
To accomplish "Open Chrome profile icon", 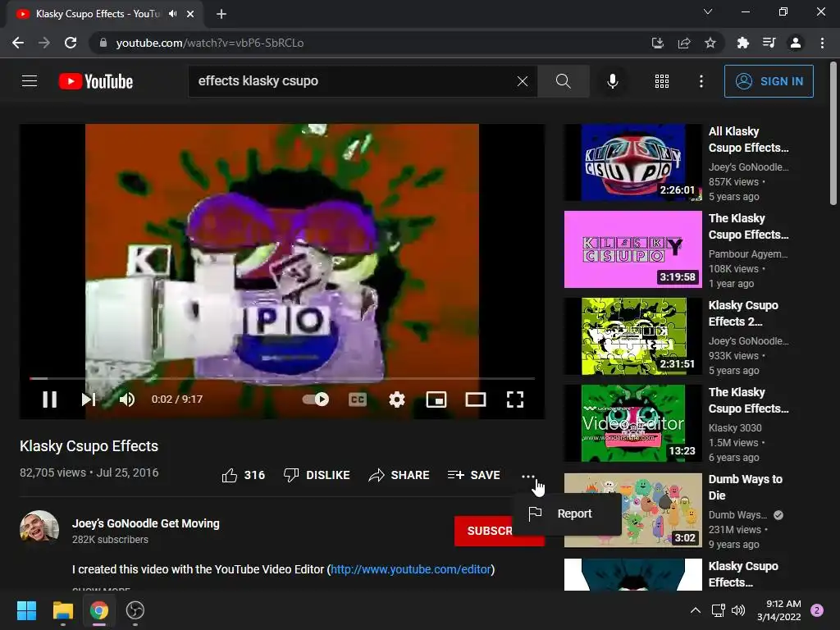I will 796,43.
